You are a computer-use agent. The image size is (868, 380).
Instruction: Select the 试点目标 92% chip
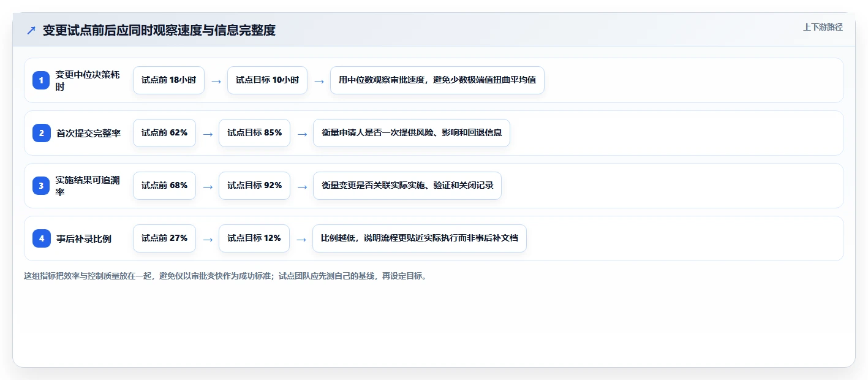point(254,186)
